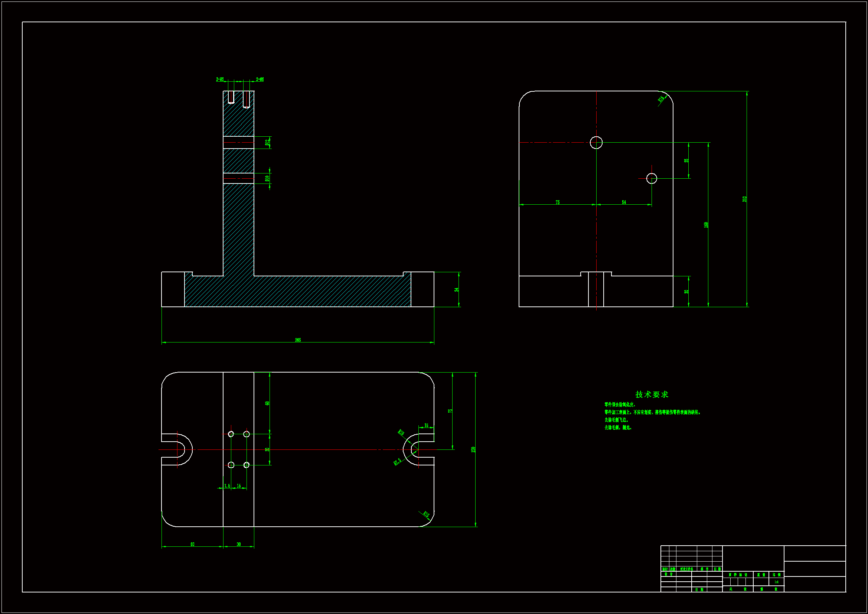Click the R15 label at the side view corner

click(x=661, y=99)
